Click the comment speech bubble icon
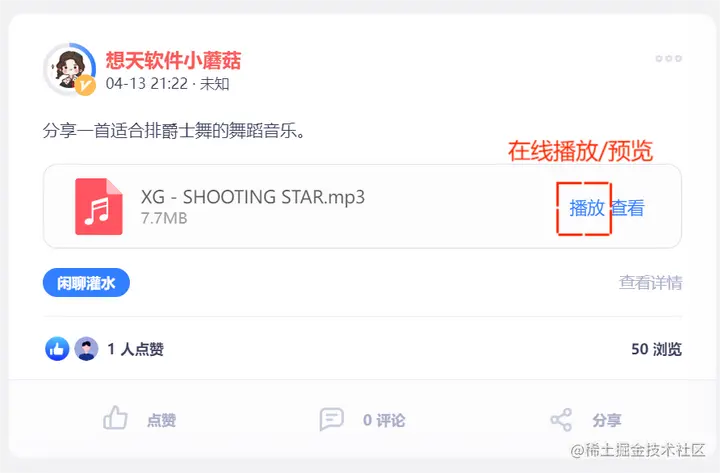 [x=331, y=419]
